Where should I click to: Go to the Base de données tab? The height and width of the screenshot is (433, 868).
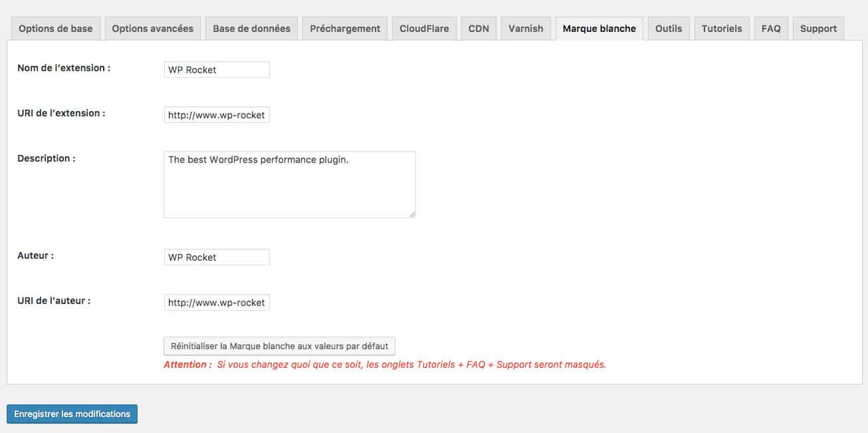(x=251, y=29)
